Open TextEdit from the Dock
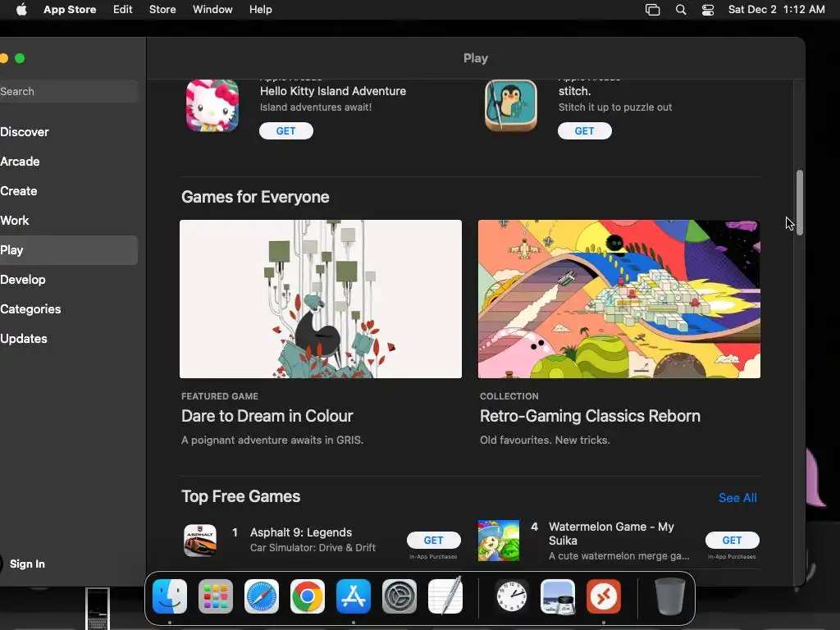The width and height of the screenshot is (840, 630). pyautogui.click(x=445, y=596)
